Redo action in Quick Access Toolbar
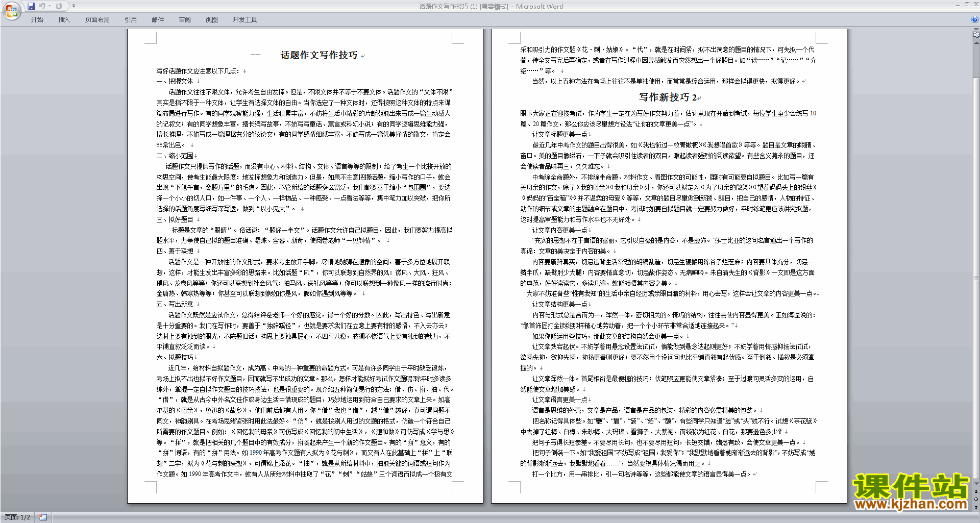 pos(59,6)
